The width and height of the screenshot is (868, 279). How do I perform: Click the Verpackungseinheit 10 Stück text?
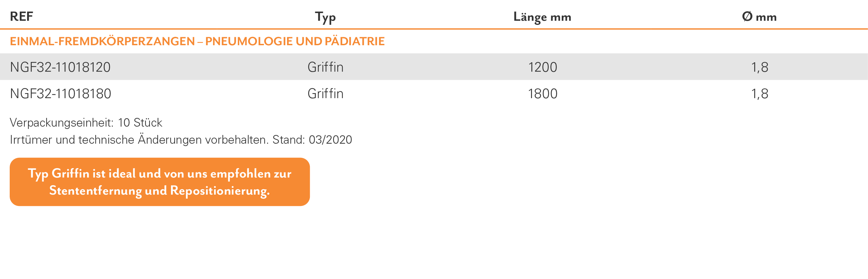pyautogui.click(x=86, y=123)
